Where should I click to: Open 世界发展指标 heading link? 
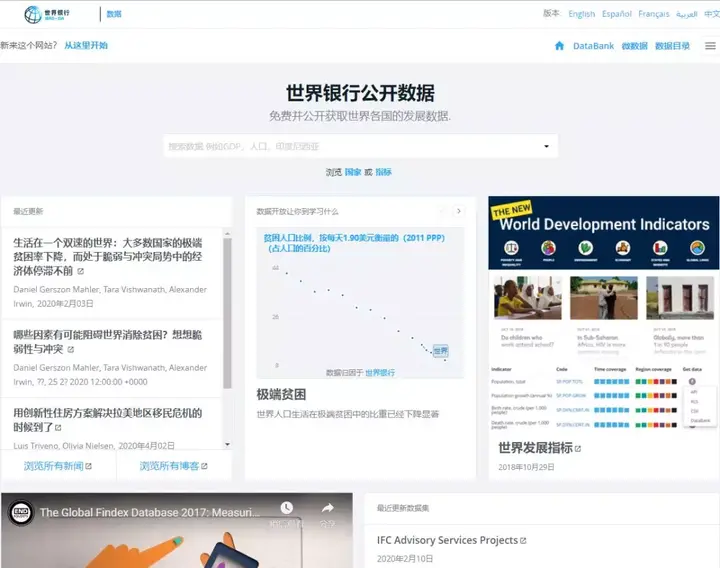(x=535, y=448)
